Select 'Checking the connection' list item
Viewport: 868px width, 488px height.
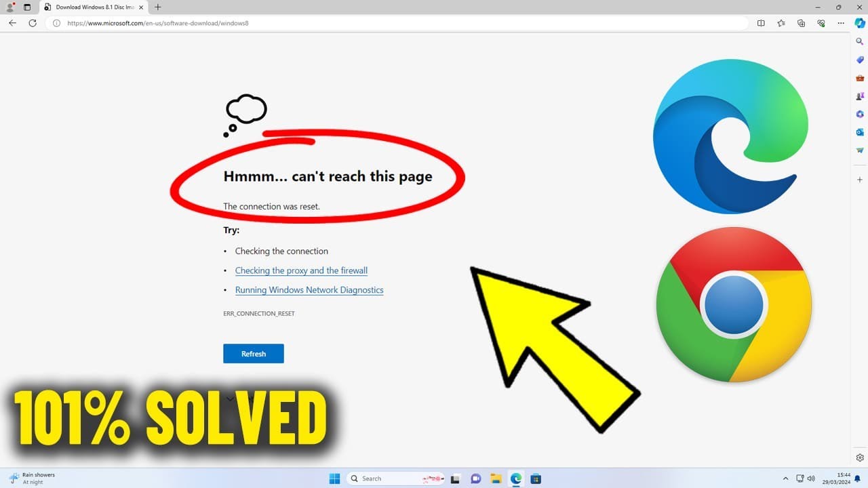(x=281, y=251)
